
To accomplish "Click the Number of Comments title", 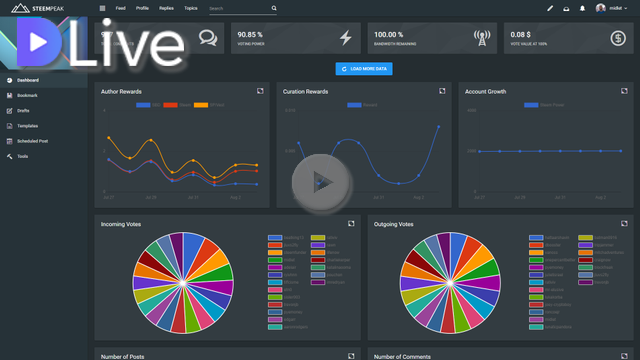I will (402, 357).
